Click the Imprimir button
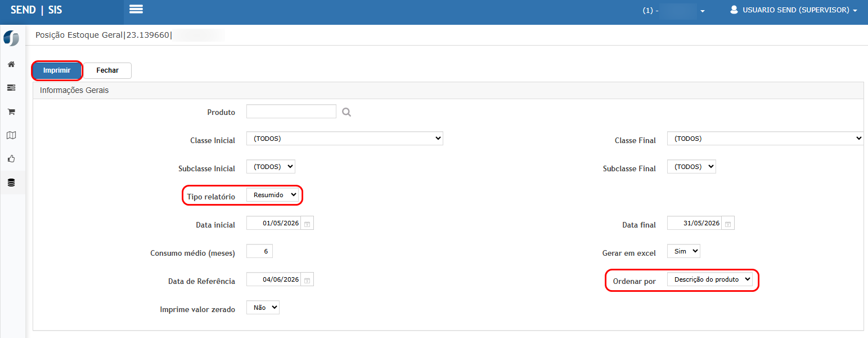This screenshot has height=338, width=868. pyautogui.click(x=57, y=70)
